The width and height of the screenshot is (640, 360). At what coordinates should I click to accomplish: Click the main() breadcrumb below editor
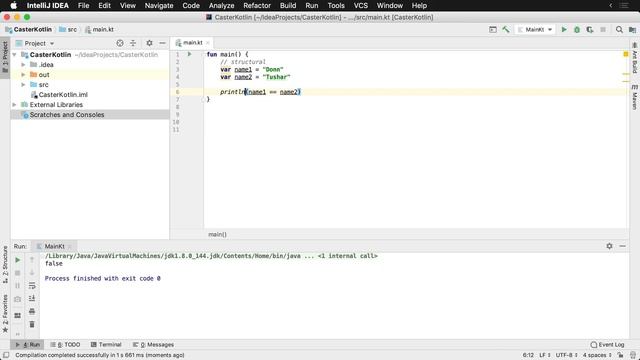[x=217, y=234]
